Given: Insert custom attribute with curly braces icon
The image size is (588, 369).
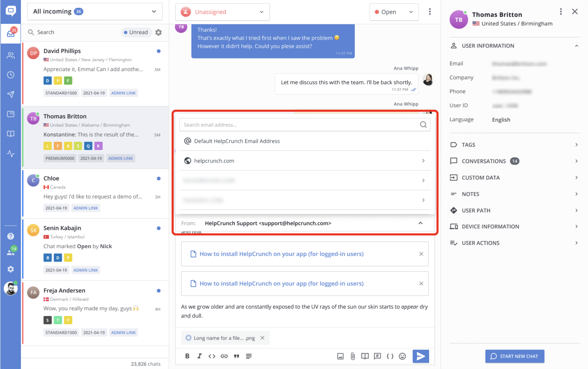Looking at the screenshot, I should click(390, 356).
